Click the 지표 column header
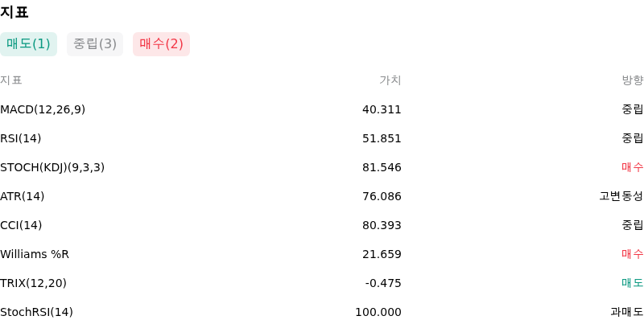The height and width of the screenshot is (320, 644). point(11,80)
